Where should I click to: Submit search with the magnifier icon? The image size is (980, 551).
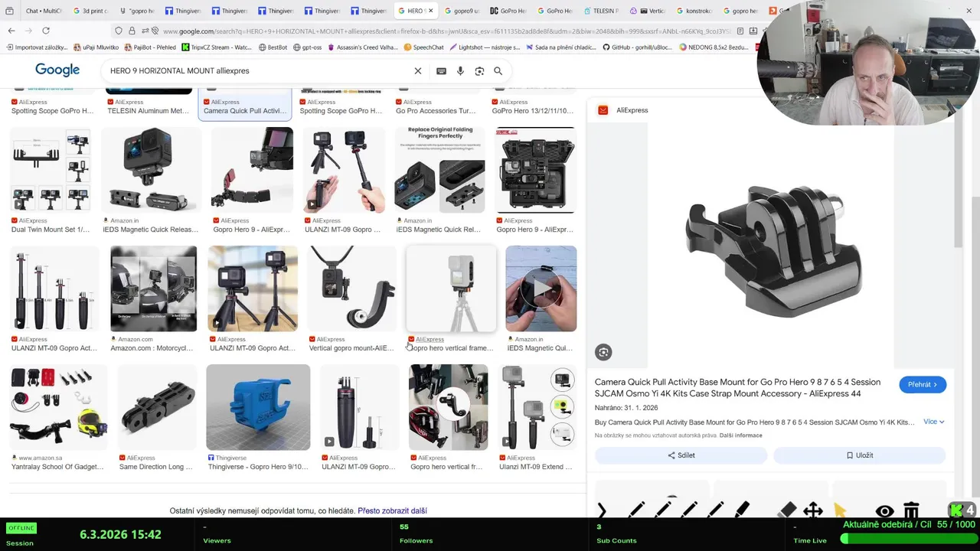pos(498,70)
